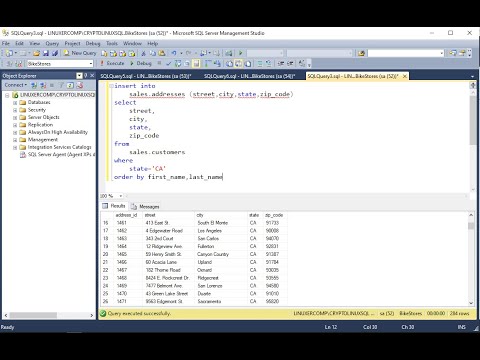The image size is (480, 360).
Task: Click the Cut scissors icon
Action: [144, 53]
